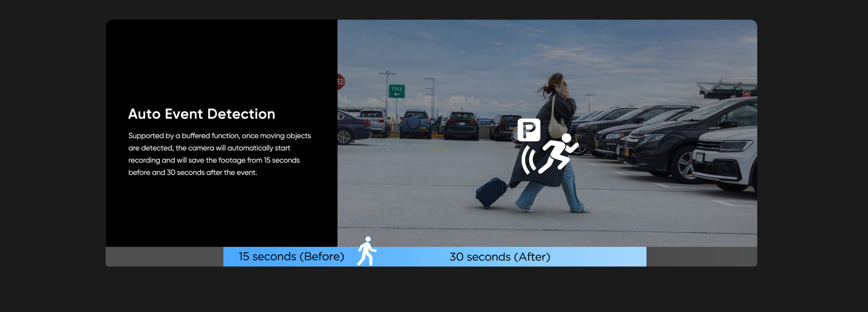Click the green EXIT sign in photo

(x=396, y=91)
